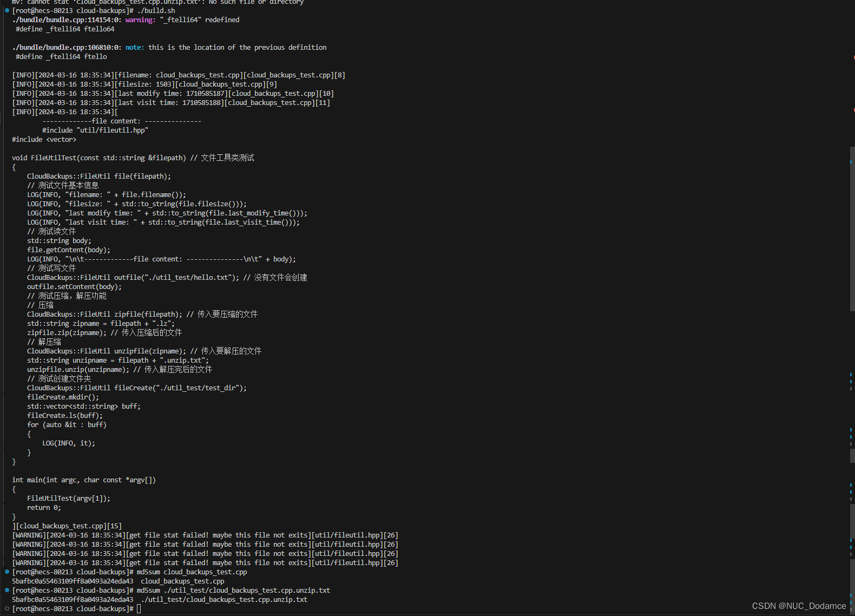Click the './util_test/hello.txt' outfile line
Image resolution: width=855 pixels, height=616 pixels.
(167, 277)
